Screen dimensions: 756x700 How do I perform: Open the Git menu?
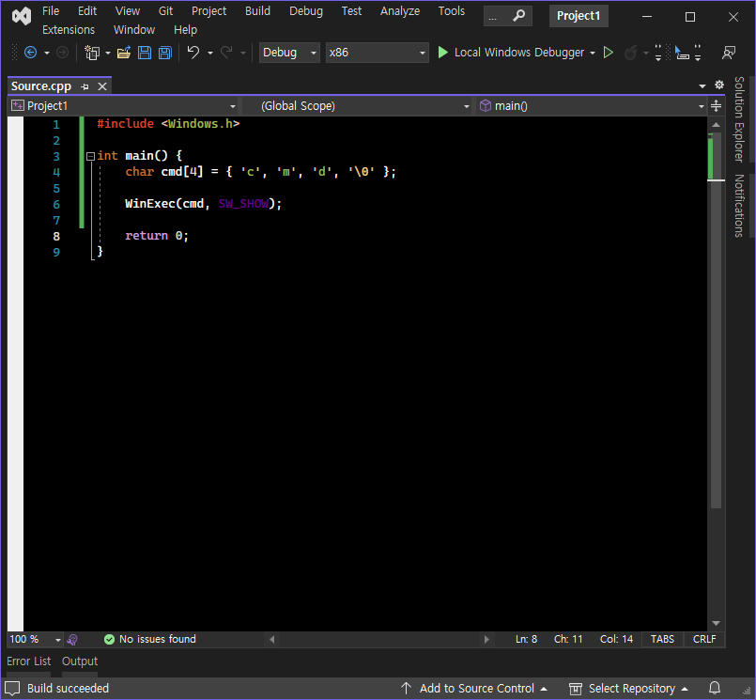point(165,11)
